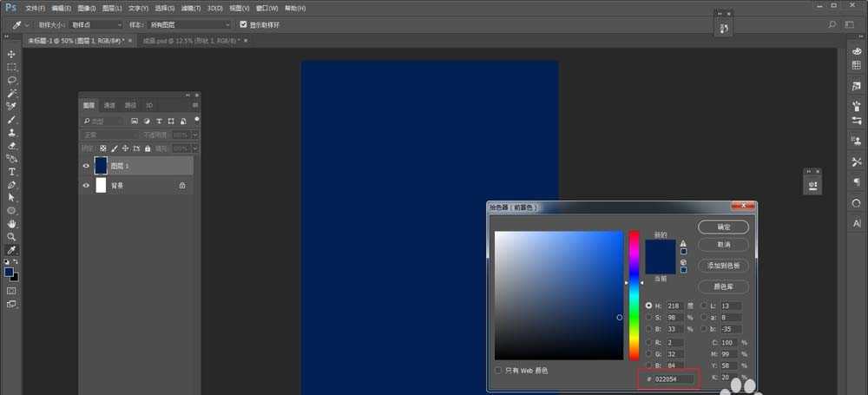Click the search icon in options bar
The width and height of the screenshot is (868, 395).
tap(832, 25)
